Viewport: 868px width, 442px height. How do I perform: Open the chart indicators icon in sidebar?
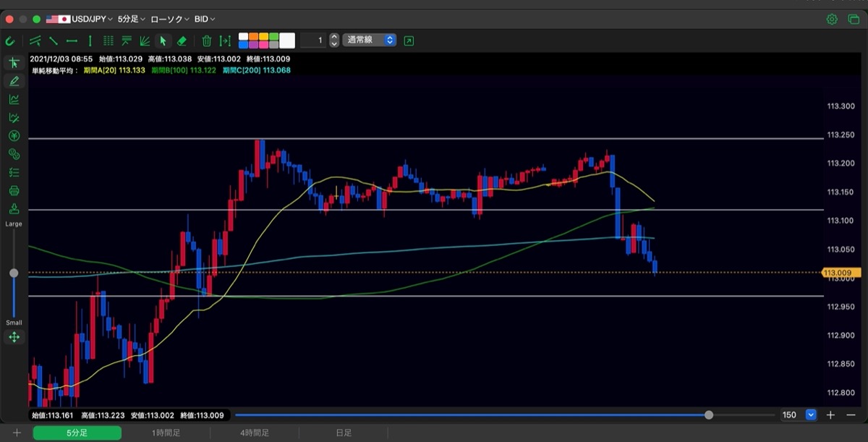point(14,99)
